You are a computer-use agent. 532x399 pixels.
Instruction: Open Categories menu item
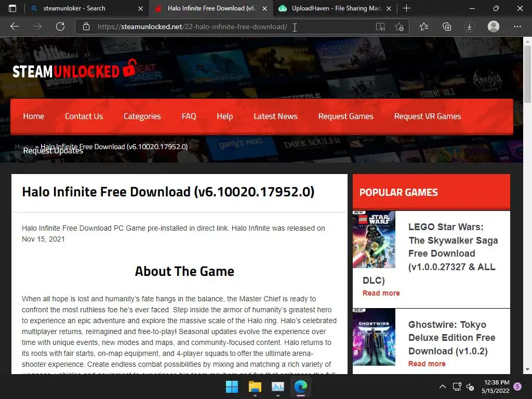coord(142,116)
